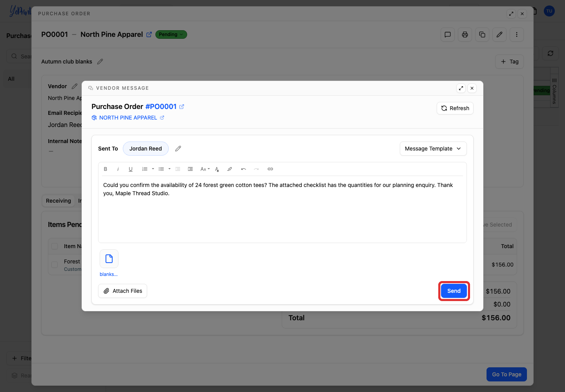Screen dimensions: 565x392
Task: Open comments on purchase order PO0001
Action: pyautogui.click(x=448, y=34)
